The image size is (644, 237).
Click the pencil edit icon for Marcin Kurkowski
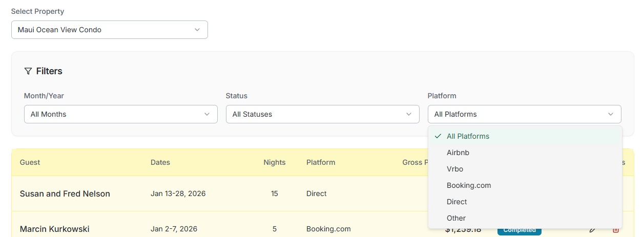(x=593, y=230)
